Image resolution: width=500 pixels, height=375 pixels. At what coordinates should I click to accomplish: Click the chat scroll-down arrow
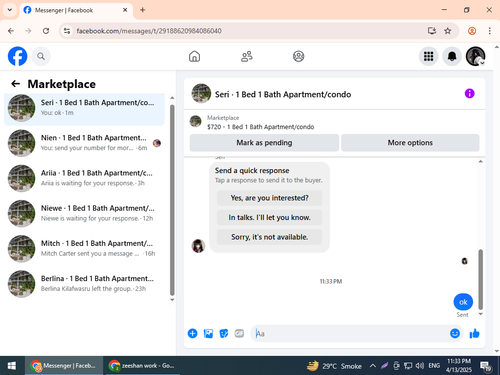[x=480, y=314]
